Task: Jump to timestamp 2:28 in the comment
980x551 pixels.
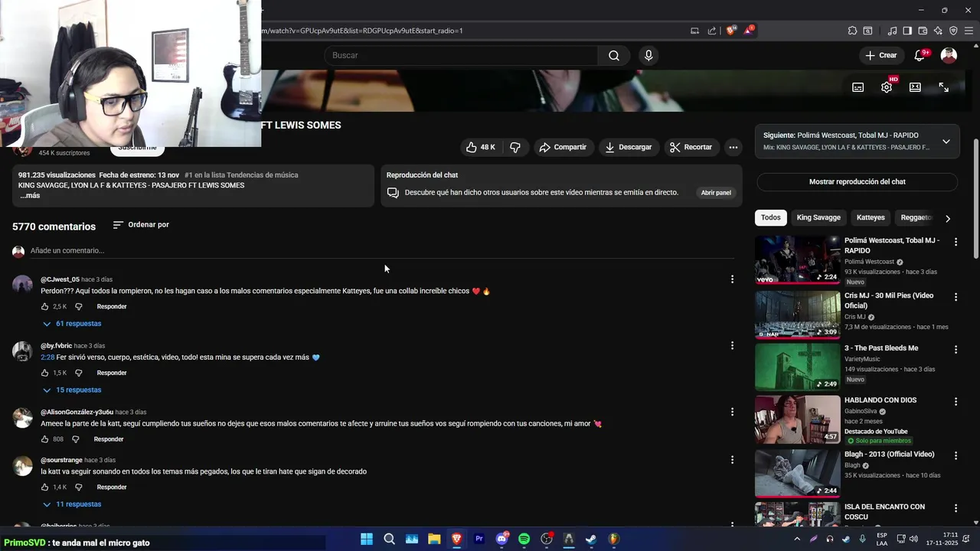Action: 47,357
